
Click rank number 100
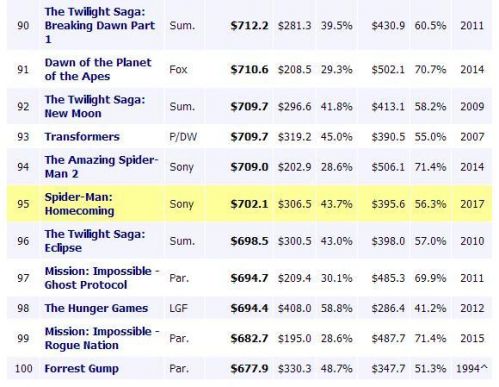(24, 369)
